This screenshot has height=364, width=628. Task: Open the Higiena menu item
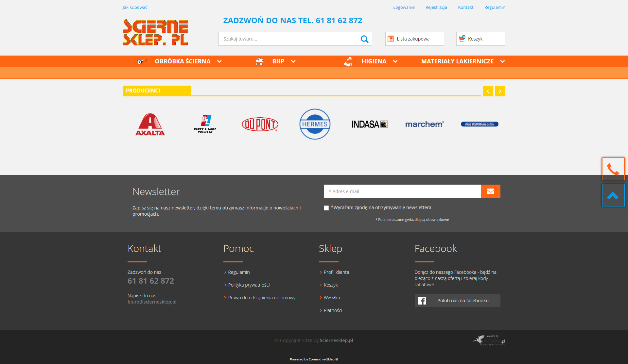pyautogui.click(x=374, y=61)
